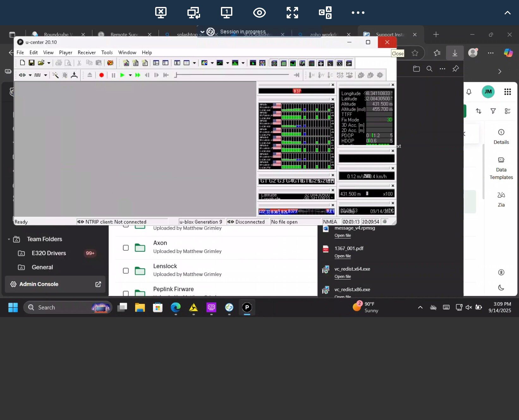This screenshot has height=420, width=519.
Task: Expand the Open file dropdown arrow in u-center
Action: click(49, 63)
